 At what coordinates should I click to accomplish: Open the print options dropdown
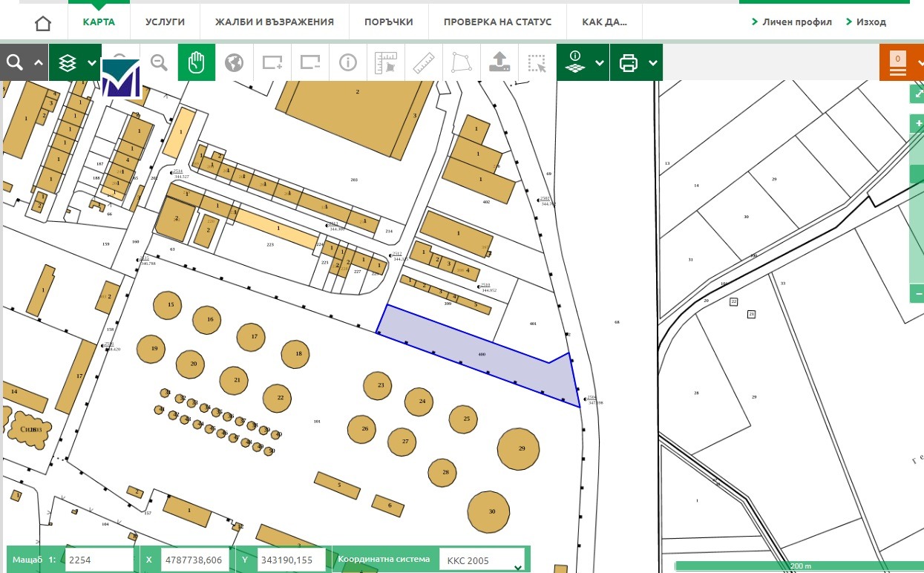point(653,62)
